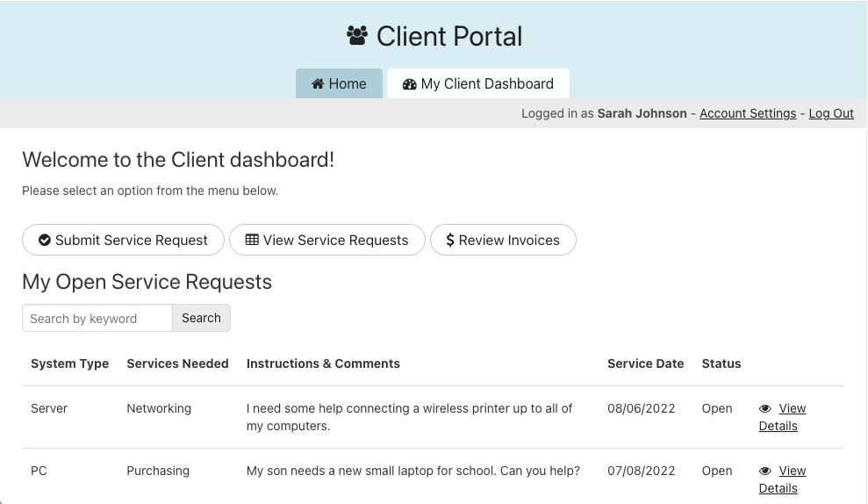The width and height of the screenshot is (868, 504).
Task: Click the dashboard gauge icon in tab
Action: (409, 84)
